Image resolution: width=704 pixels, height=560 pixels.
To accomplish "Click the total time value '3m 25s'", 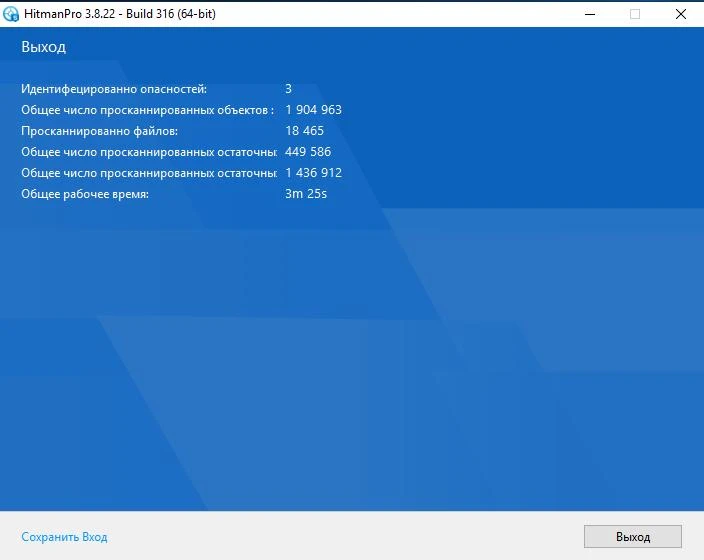I will tap(305, 194).
